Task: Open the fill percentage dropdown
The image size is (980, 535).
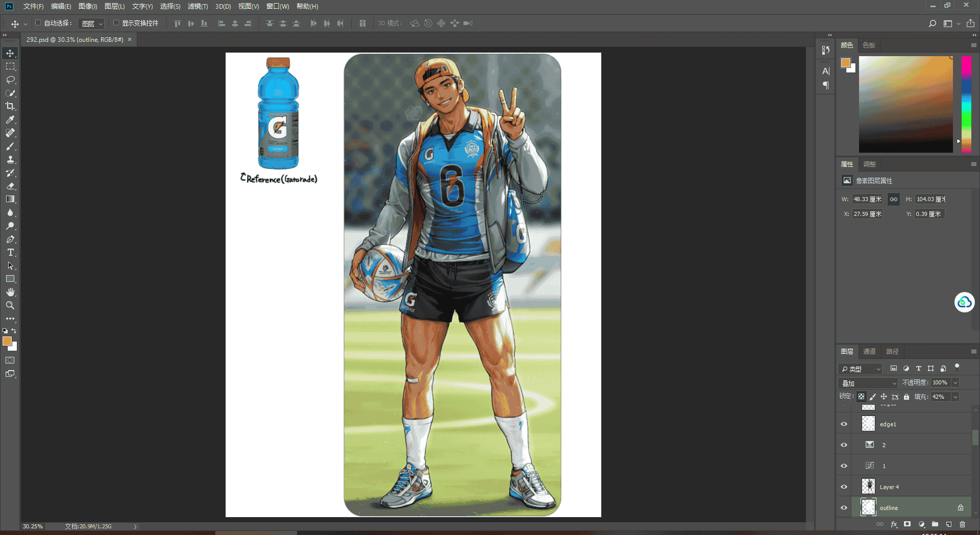Action: [955, 397]
